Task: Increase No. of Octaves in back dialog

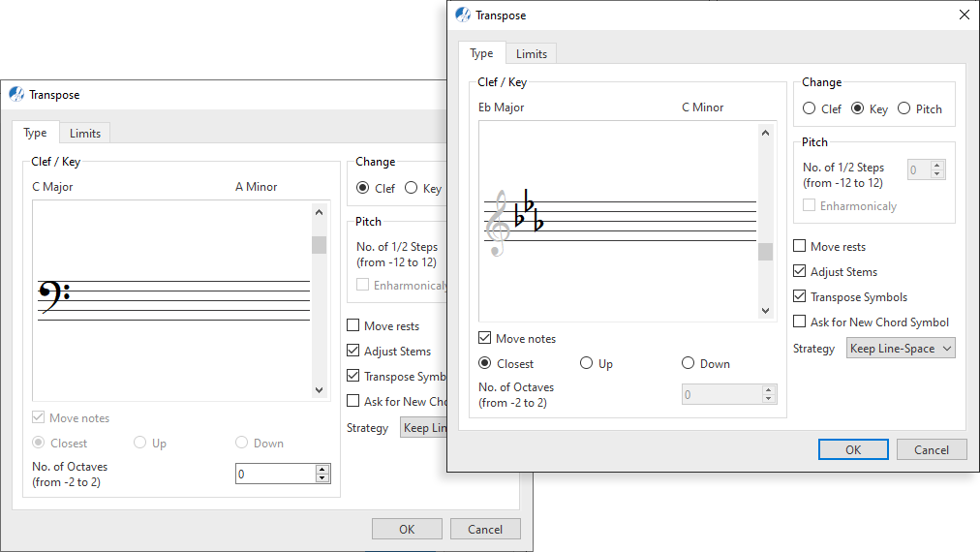Action: click(x=322, y=470)
